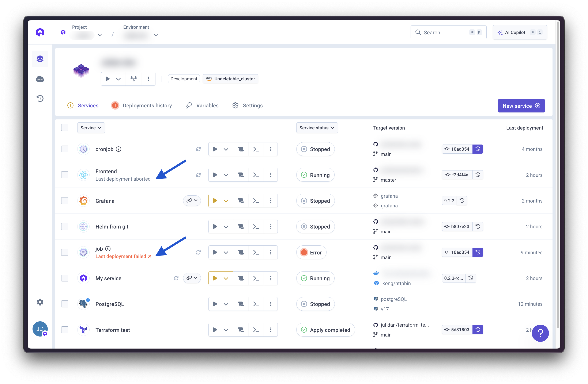Expand the Service status filter dropdown
Image resolution: width=588 pixels, height=384 pixels.
point(317,128)
